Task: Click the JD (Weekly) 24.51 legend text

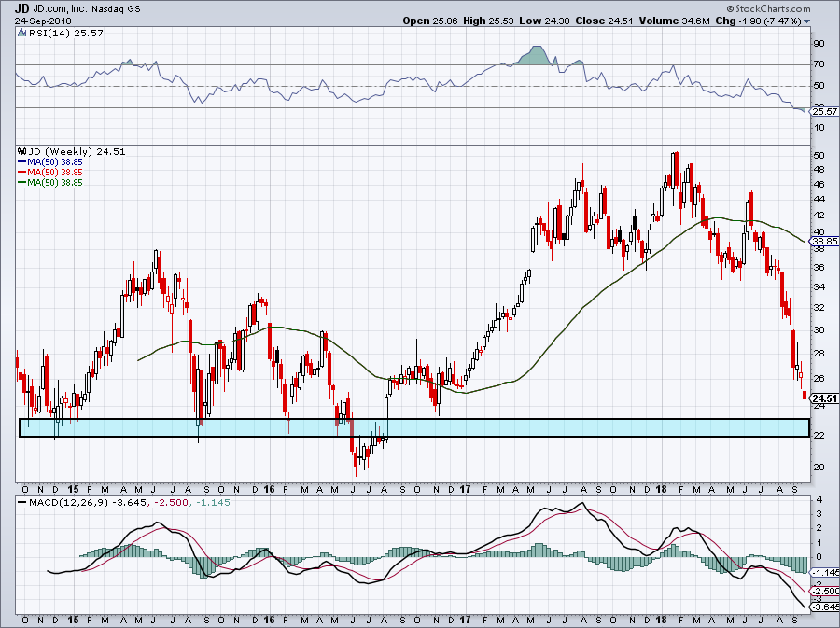Action: tap(77, 151)
